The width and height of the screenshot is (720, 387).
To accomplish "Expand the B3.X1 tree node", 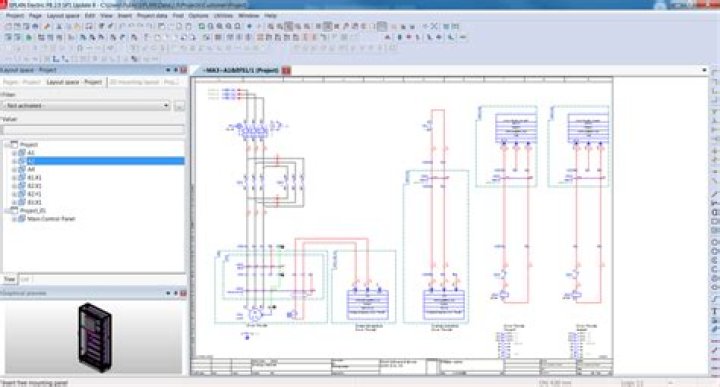I will coord(14,202).
